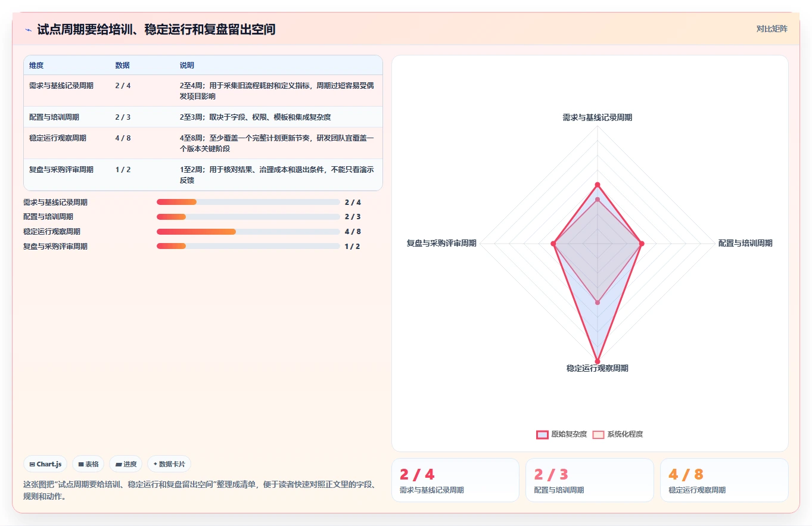Click radar axis label 需求与基线记录周期

(598, 117)
